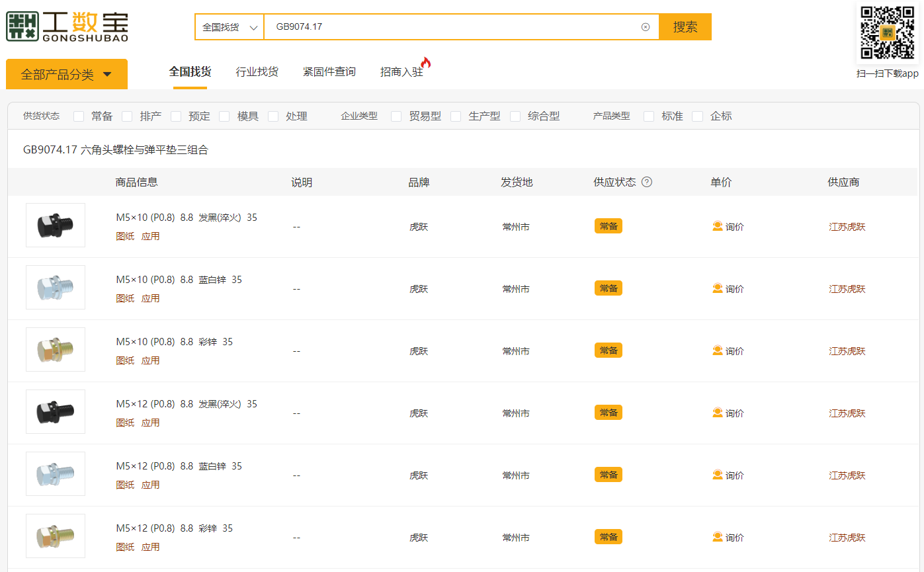Image resolution: width=924 pixels, height=572 pixels.
Task: Click the Gongshubao logo
Action: (67, 26)
